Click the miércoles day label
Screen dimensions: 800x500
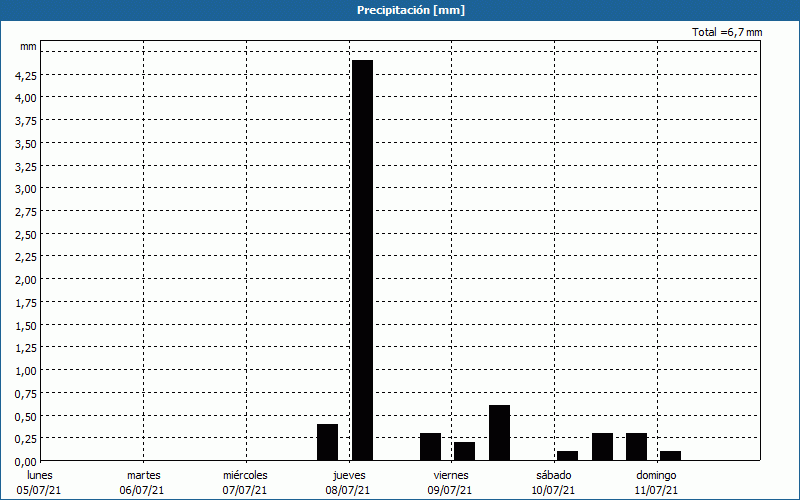click(245, 475)
